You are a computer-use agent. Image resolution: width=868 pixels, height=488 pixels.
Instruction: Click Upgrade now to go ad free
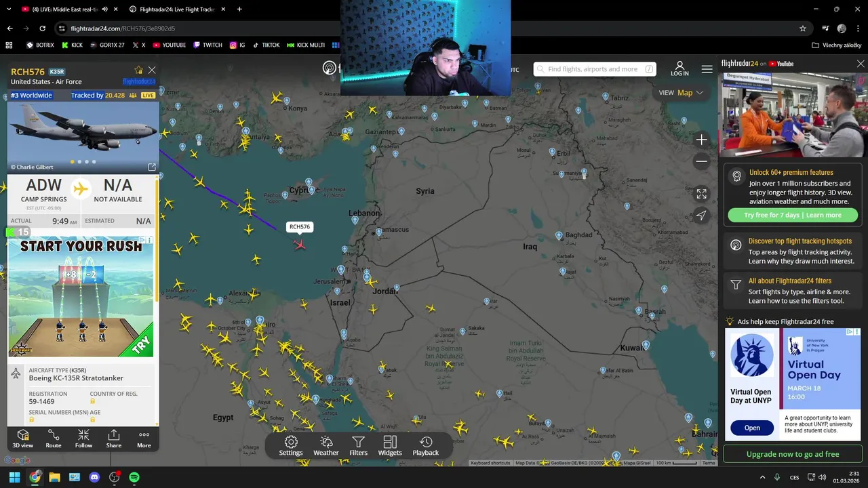[793, 454]
